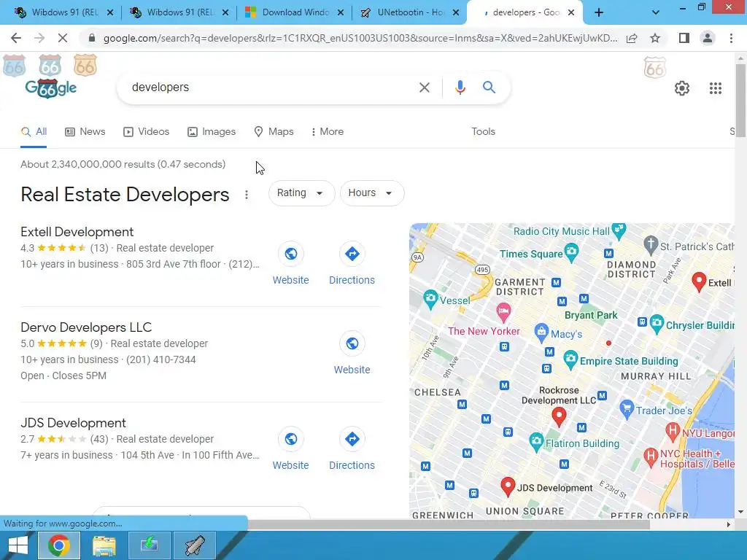
Task: Get directions to Extell Development
Action: point(352,254)
